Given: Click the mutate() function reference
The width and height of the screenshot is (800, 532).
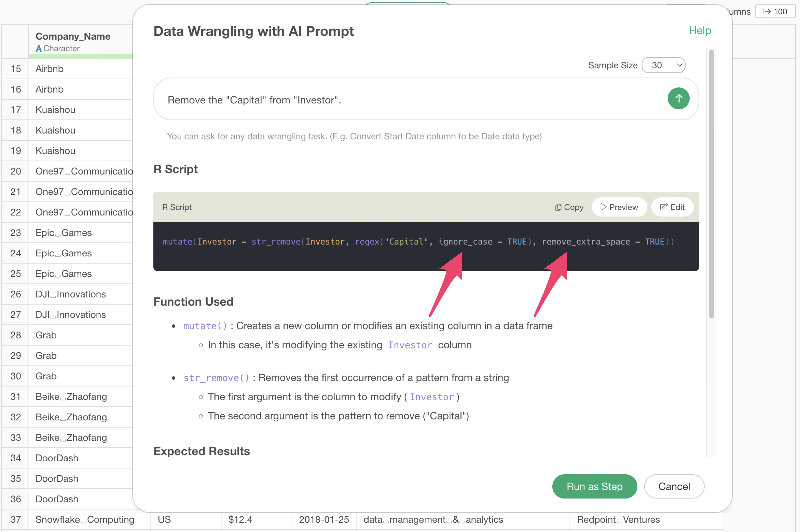Looking at the screenshot, I should click(x=205, y=326).
